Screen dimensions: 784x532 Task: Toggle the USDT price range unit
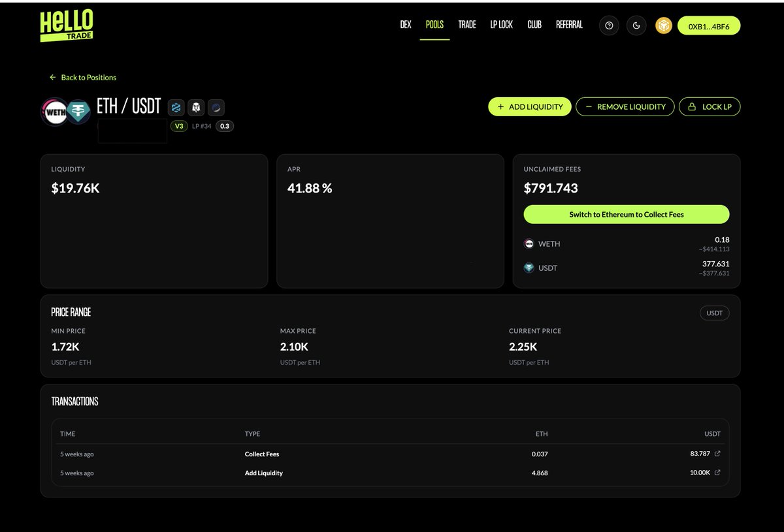(x=715, y=313)
